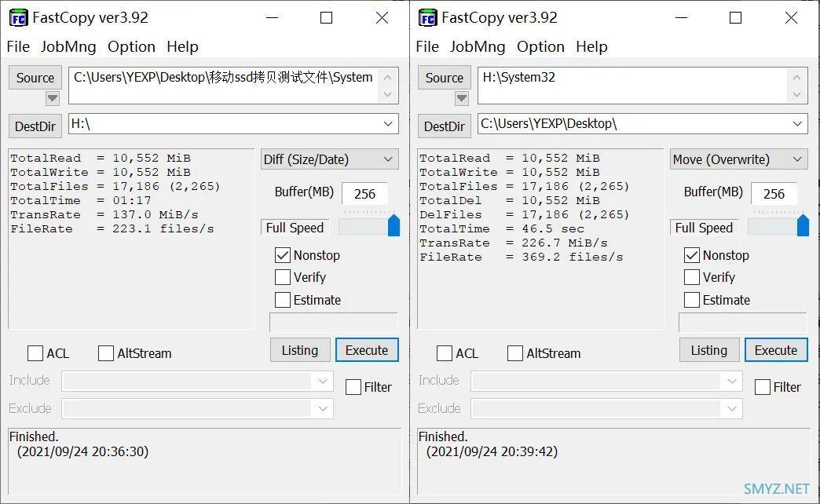Open DestDir dropdown showing C:\Users\YEXP\Desktop\
The width and height of the screenshot is (820, 504).
point(797,124)
